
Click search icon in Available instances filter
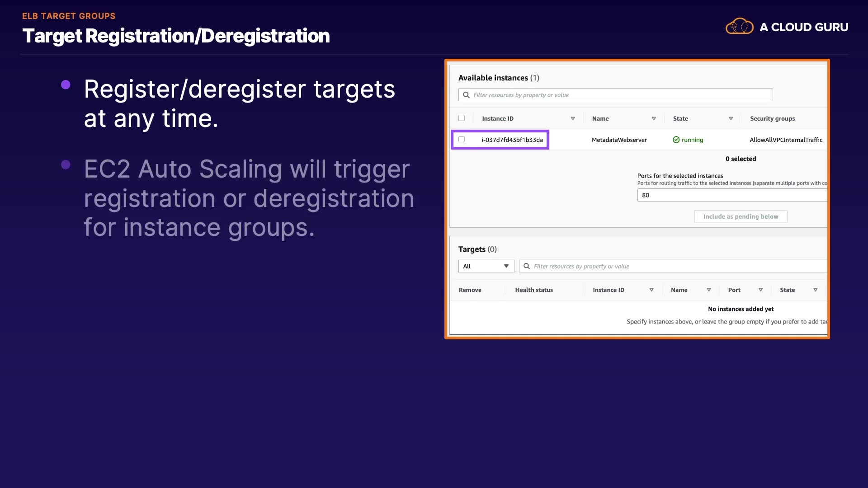[x=466, y=95]
